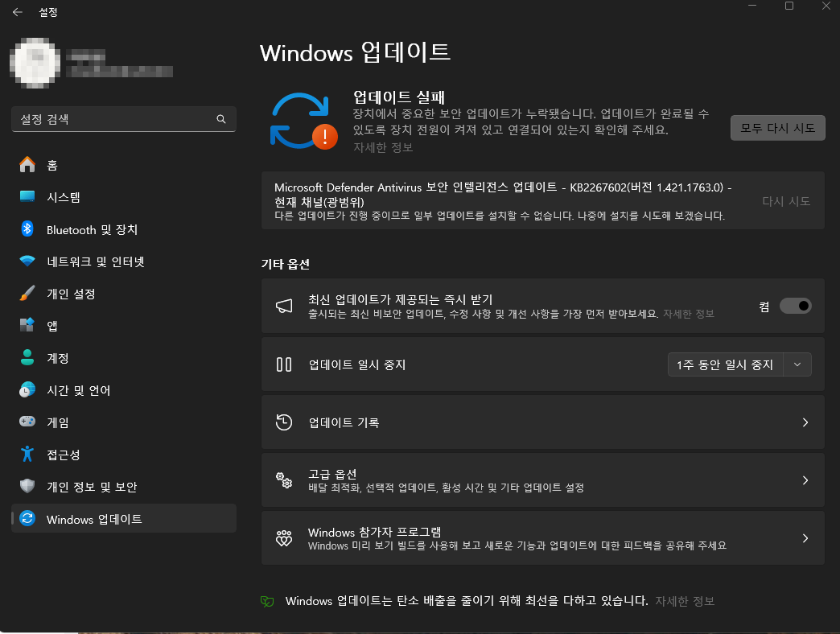Open 자세한 정보 link under 업데이트 실패
Image resolution: width=840 pixels, height=634 pixels.
coord(383,147)
